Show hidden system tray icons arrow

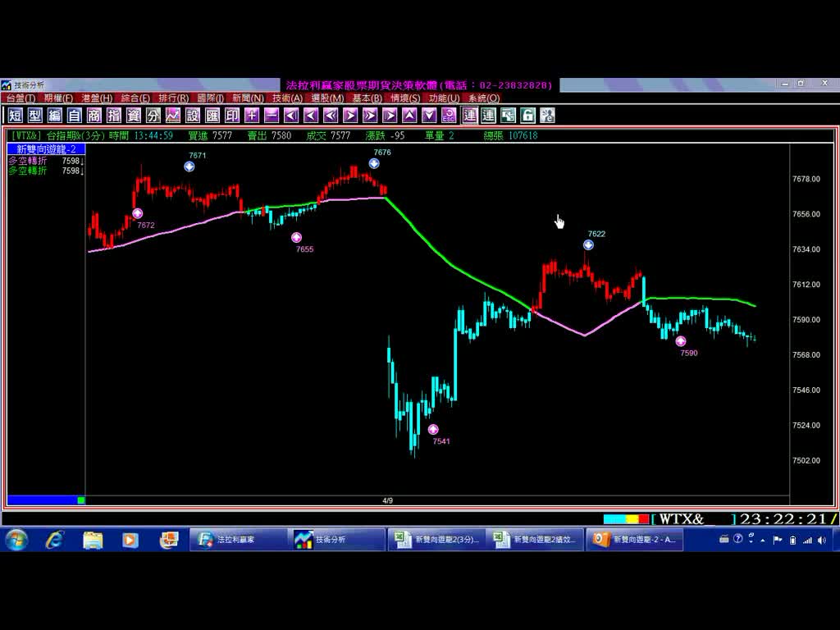(x=763, y=540)
